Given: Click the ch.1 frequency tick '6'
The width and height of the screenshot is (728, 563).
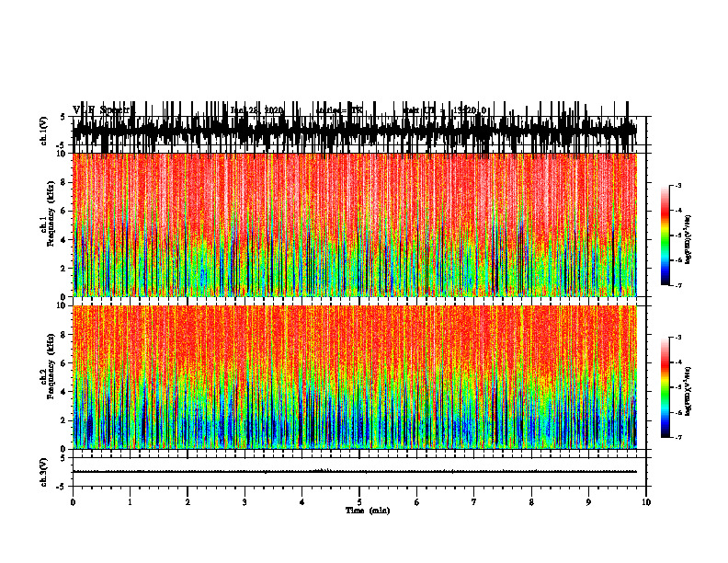Looking at the screenshot, I should point(64,211).
